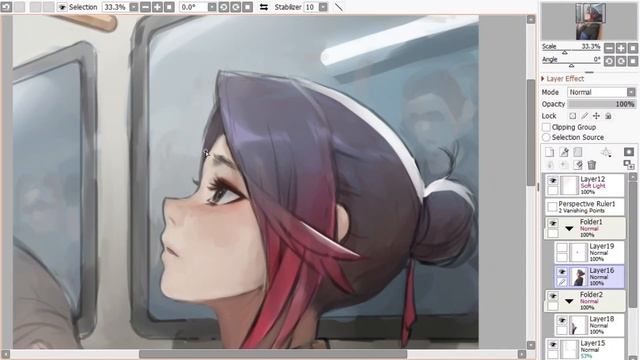Toggle the lock moving arrows icon
The image size is (640, 360).
click(596, 116)
